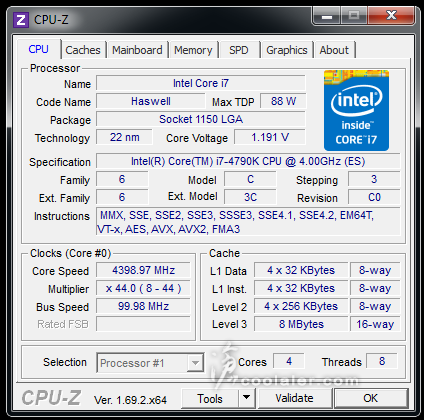Image resolution: width=424 pixels, height=420 pixels.
Task: Click Level 3 associativity '16-way'
Action: click(x=375, y=324)
